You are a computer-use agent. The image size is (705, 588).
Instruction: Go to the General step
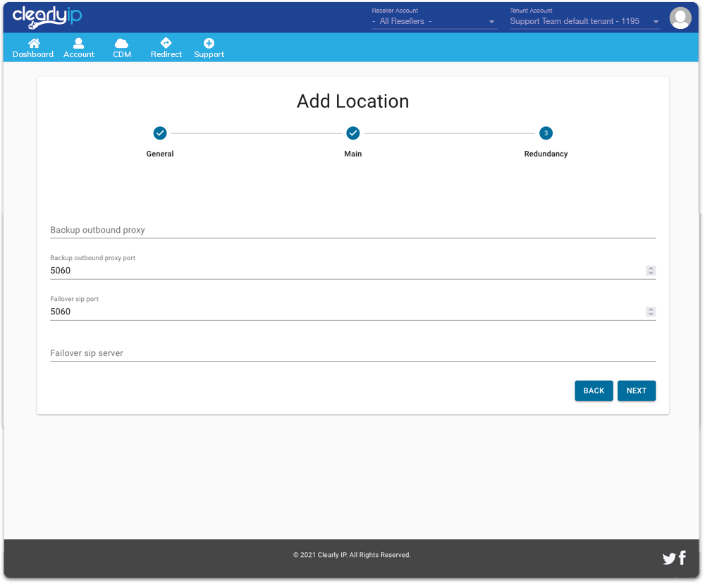tap(160, 133)
